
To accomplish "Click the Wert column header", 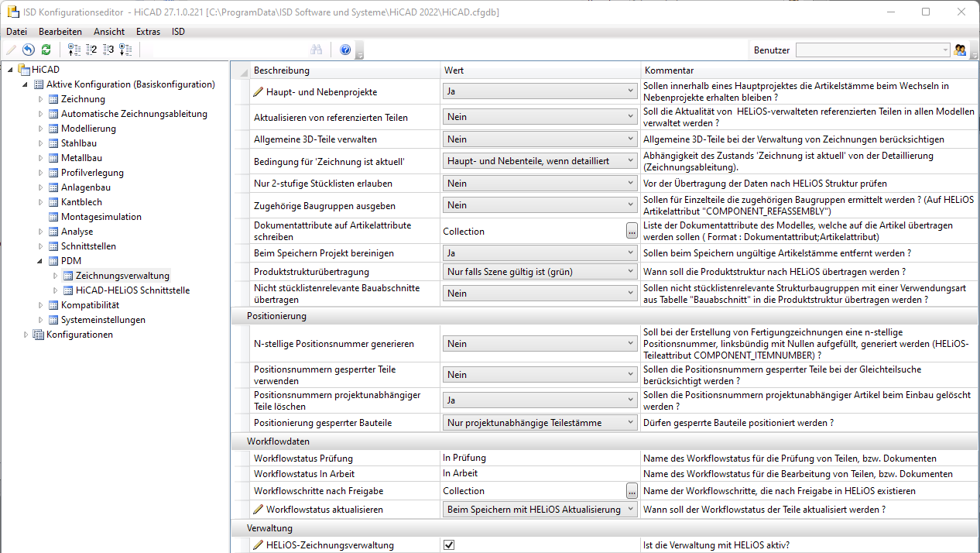I will (x=540, y=70).
